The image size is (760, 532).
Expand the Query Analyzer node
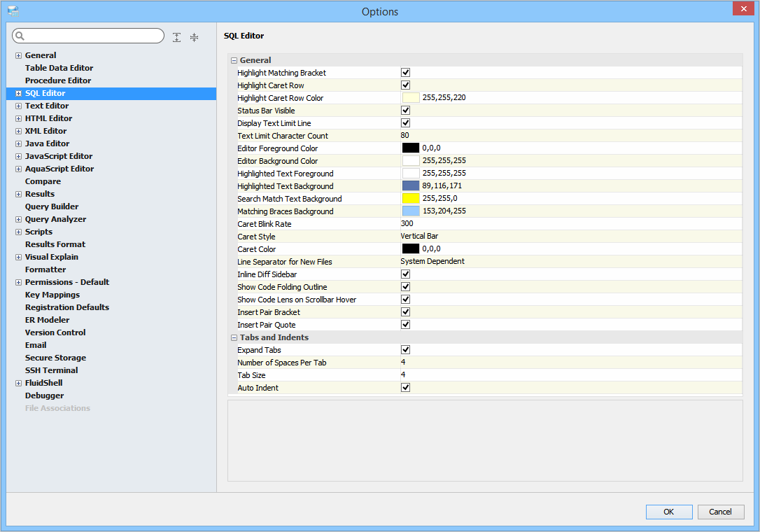18,220
